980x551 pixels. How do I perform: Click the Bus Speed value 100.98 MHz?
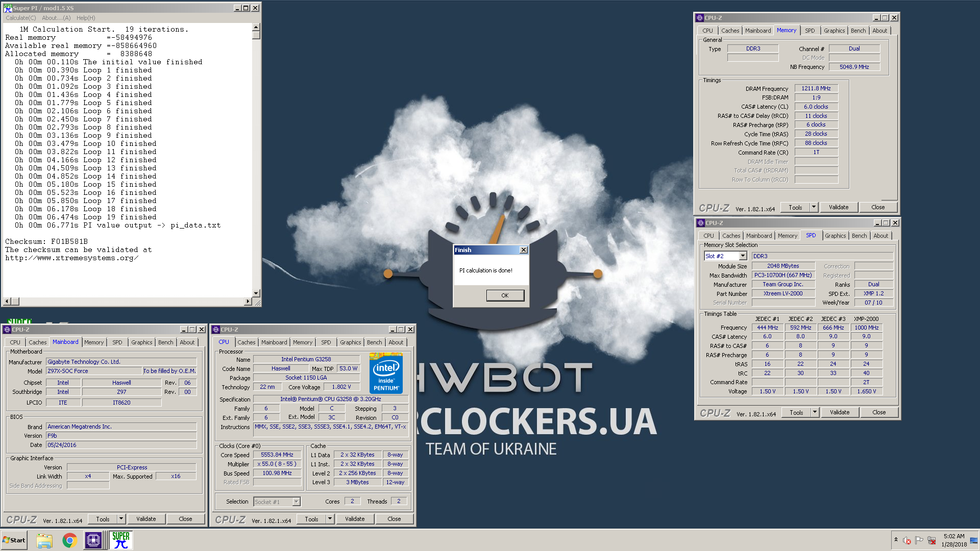pos(277,473)
